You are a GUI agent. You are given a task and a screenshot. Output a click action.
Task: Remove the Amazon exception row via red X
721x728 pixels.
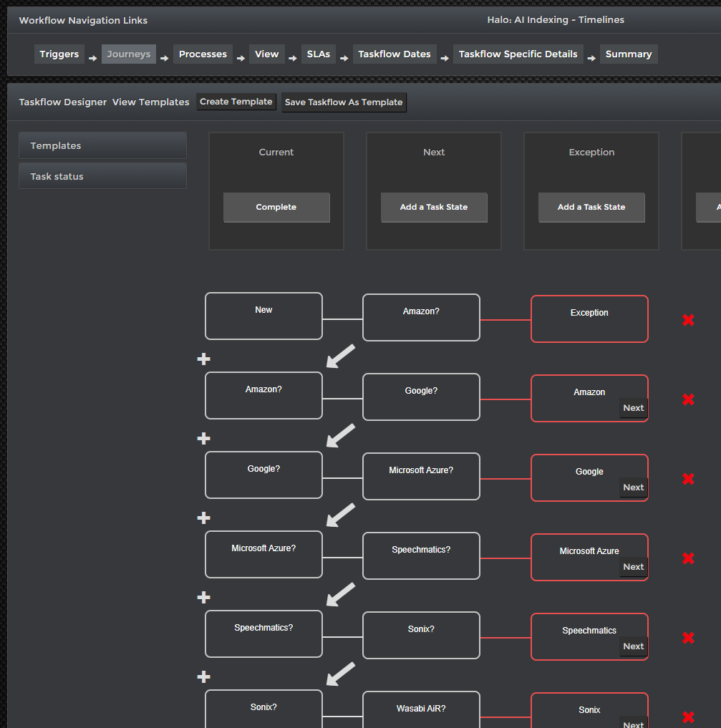click(688, 399)
